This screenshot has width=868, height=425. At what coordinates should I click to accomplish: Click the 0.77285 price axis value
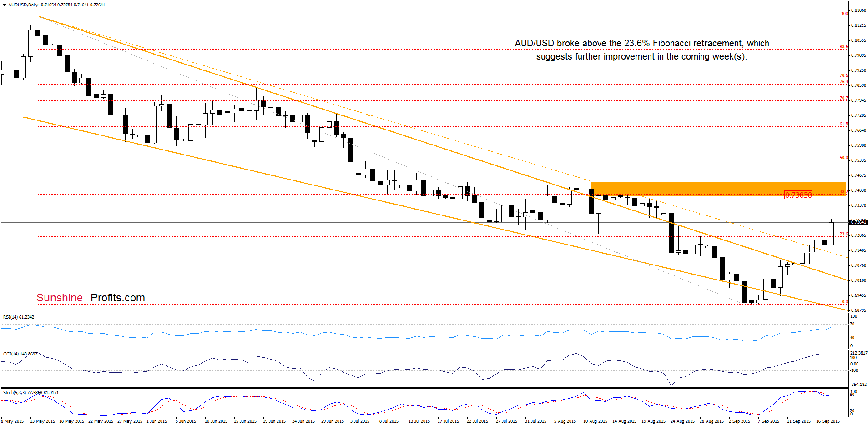click(859, 115)
